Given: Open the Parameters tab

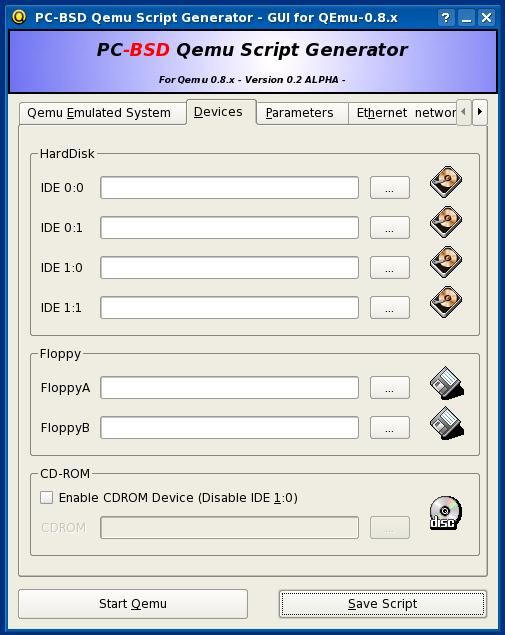Looking at the screenshot, I should point(302,113).
